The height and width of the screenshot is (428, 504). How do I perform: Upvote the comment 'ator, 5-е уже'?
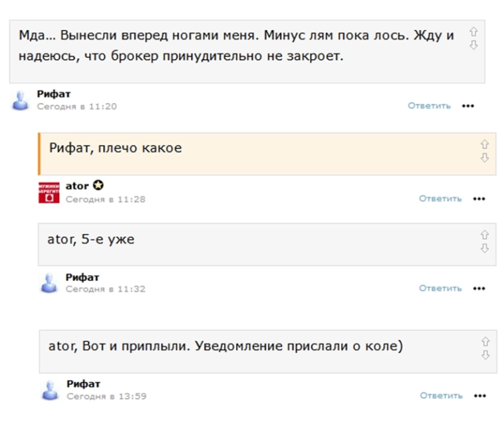coord(484,235)
